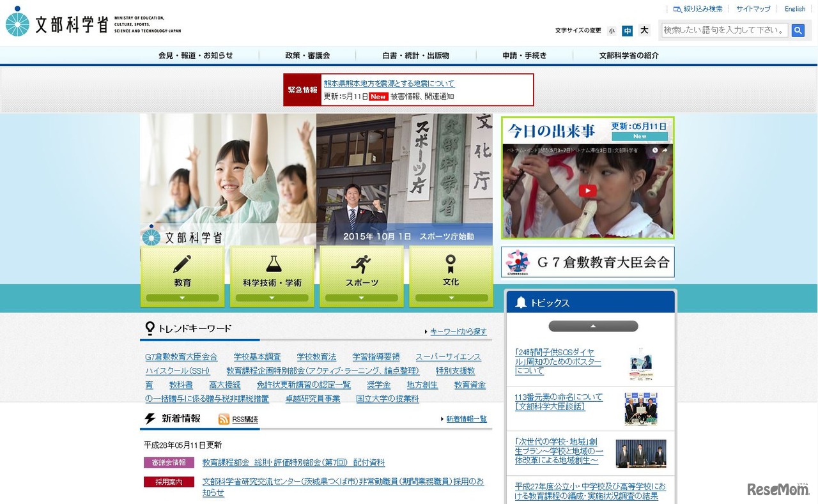818x504 pixels.
Task: Click the flask icon for 科学技術・学術
Action: point(272,262)
